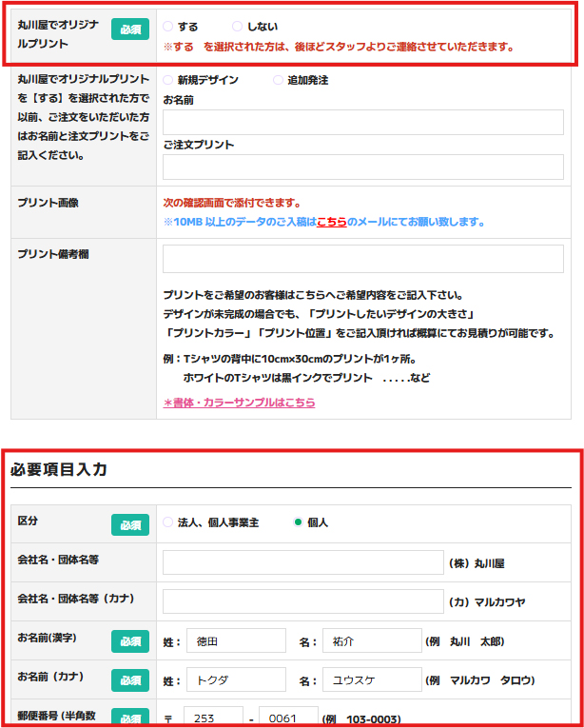The image size is (584, 728).
Task: Select しない for original print
Action: click(x=237, y=27)
